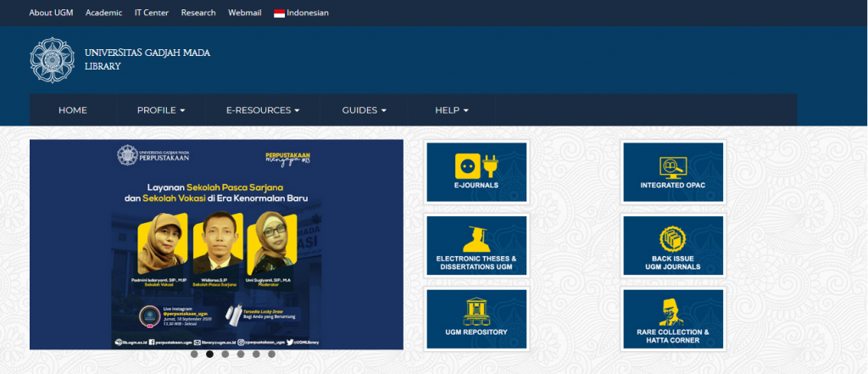Image resolution: width=868 pixels, height=374 pixels.
Task: Select the active second carousel dot
Action: pos(210,354)
